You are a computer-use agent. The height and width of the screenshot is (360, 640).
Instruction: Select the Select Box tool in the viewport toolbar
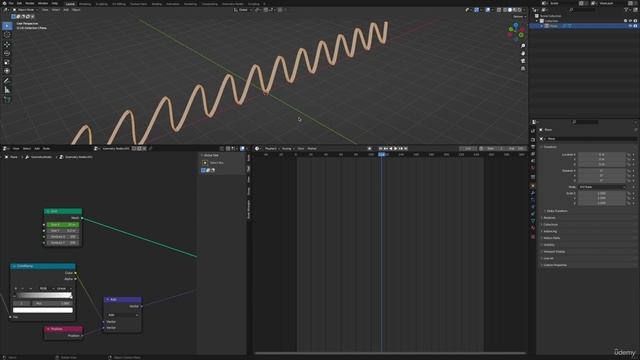click(7, 26)
